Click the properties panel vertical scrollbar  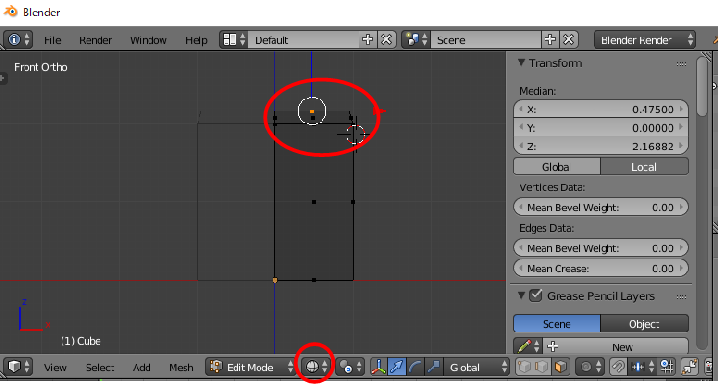tap(702, 86)
